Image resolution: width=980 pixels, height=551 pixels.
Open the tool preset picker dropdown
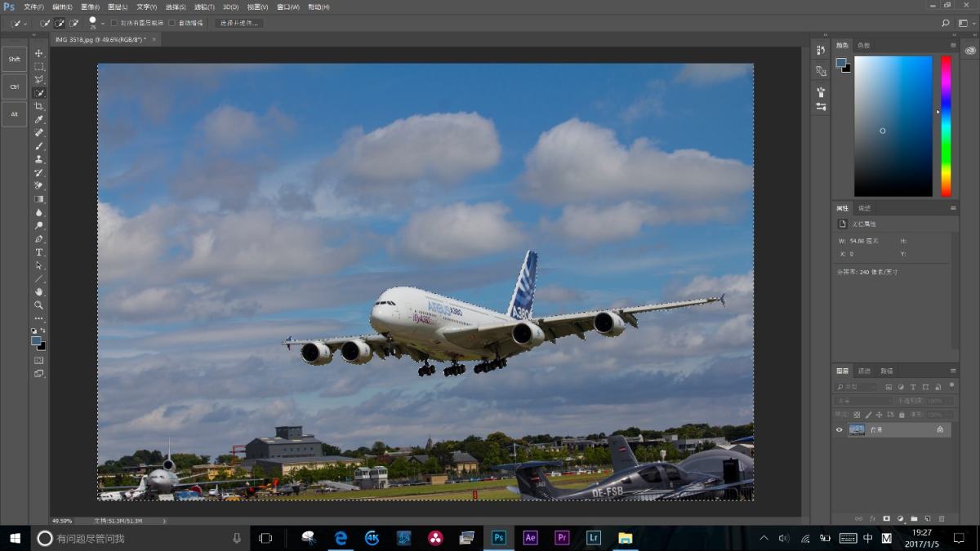(x=18, y=23)
